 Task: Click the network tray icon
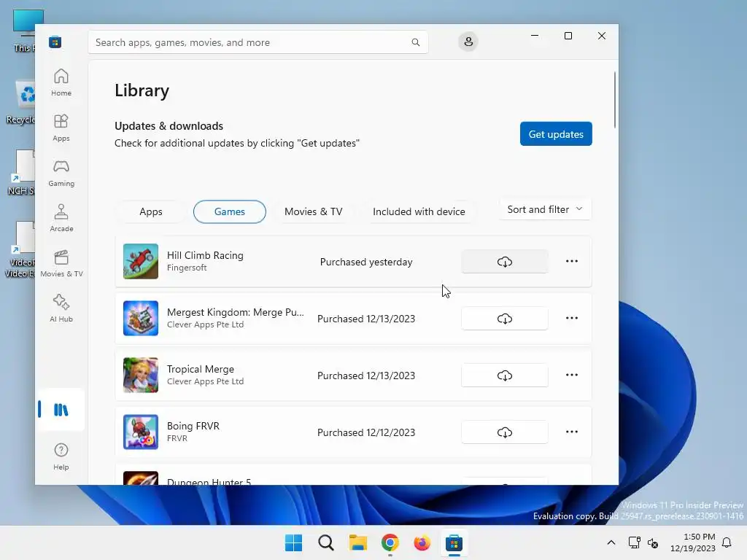tap(634, 542)
